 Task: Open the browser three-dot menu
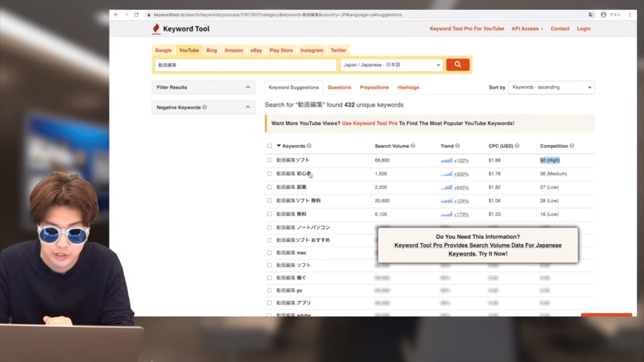point(630,15)
